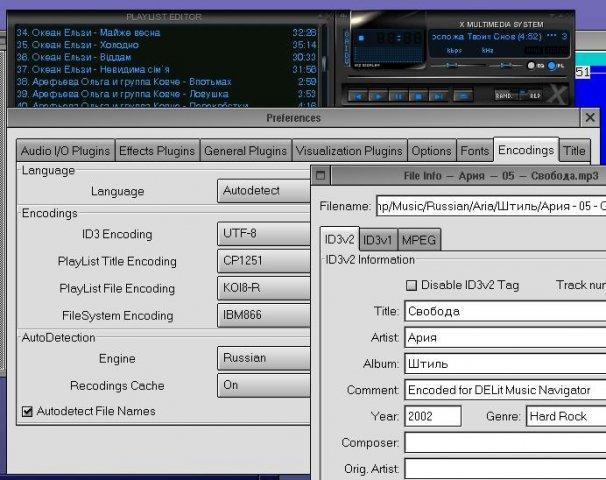
Task: Switch to ID3v1 tab in File Info
Action: 378,240
